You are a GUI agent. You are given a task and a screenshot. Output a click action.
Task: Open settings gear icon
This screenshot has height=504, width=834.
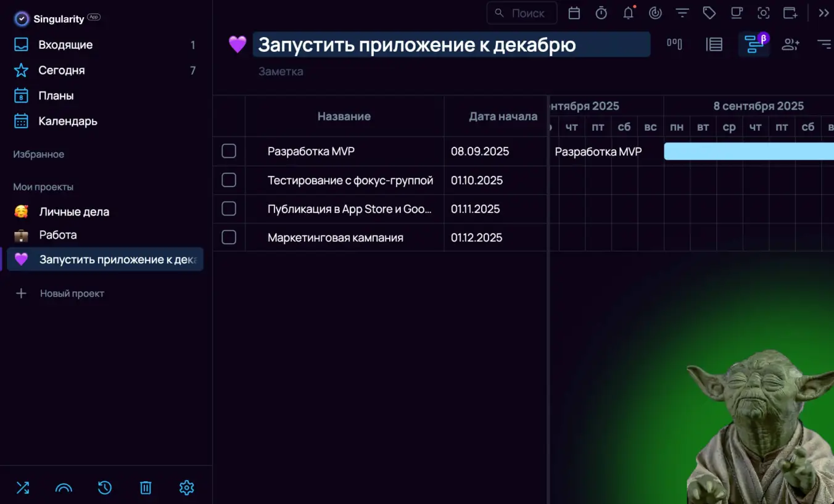point(186,488)
